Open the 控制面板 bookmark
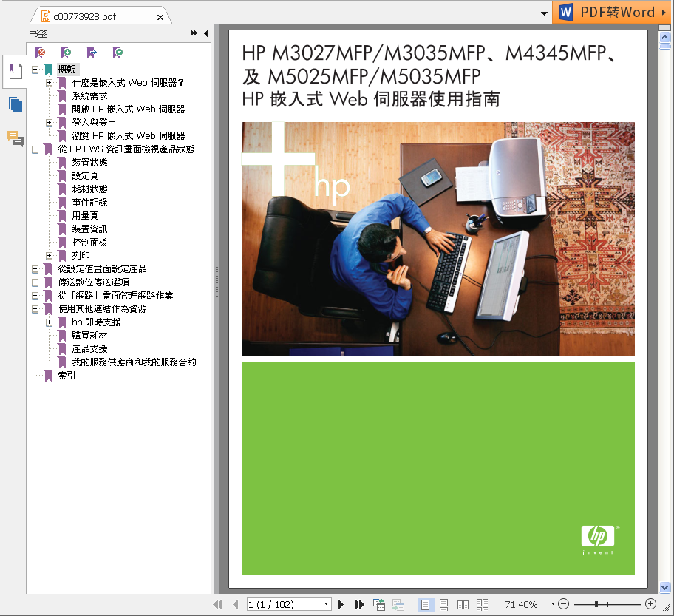Screen dimensions: 674x616 89,243
